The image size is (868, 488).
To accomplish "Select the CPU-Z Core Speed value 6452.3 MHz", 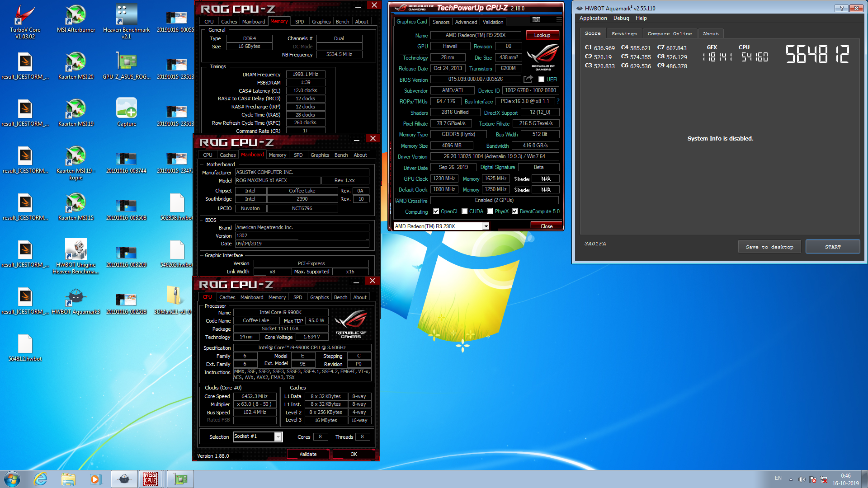I will [x=255, y=396].
